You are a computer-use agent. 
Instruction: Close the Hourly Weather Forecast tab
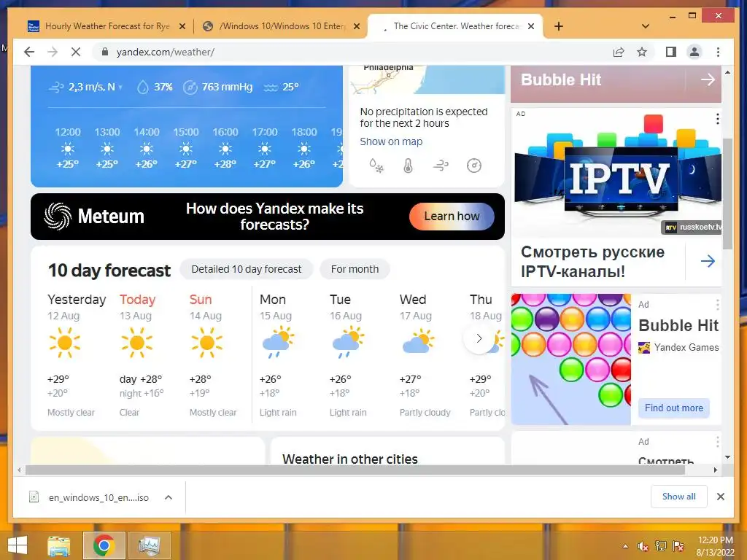point(182,26)
